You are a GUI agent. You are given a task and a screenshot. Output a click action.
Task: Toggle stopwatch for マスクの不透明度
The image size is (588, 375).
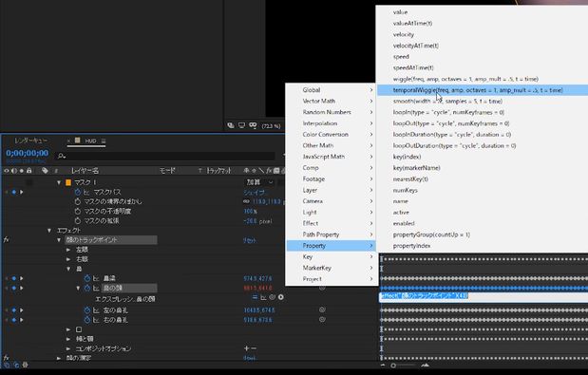(78, 212)
